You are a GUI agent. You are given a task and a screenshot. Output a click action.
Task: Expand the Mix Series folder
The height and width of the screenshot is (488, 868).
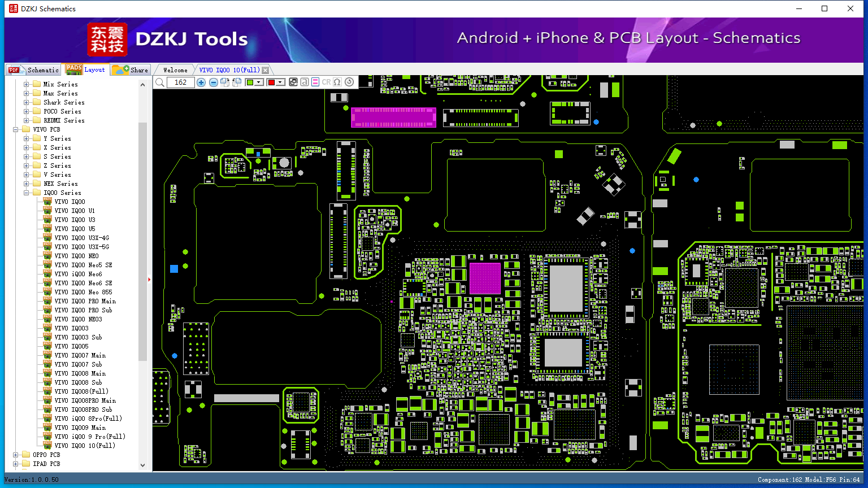click(x=26, y=84)
